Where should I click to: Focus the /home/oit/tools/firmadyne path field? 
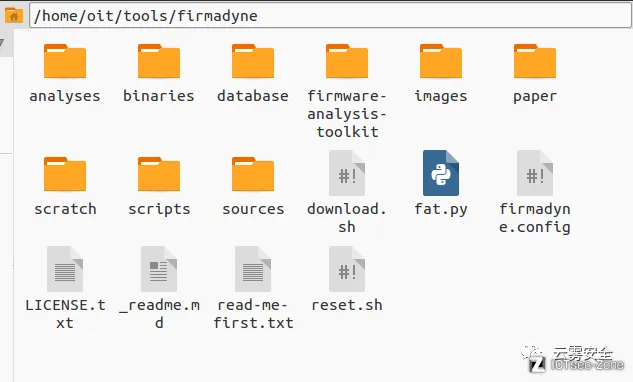click(x=330, y=16)
